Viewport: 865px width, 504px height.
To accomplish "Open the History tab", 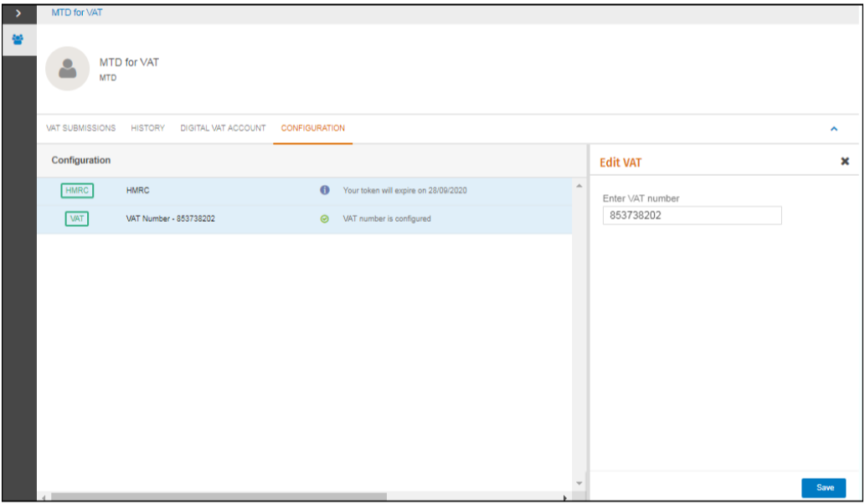I will coord(147,128).
